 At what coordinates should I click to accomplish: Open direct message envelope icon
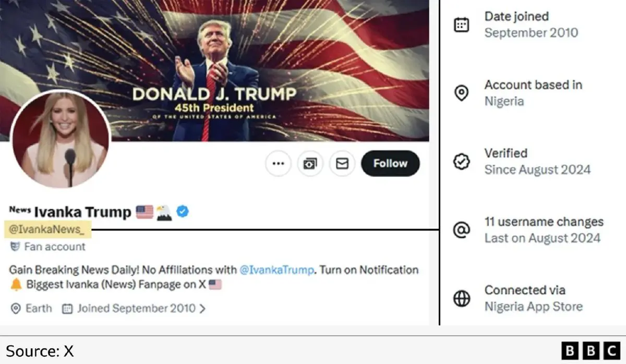pos(342,164)
